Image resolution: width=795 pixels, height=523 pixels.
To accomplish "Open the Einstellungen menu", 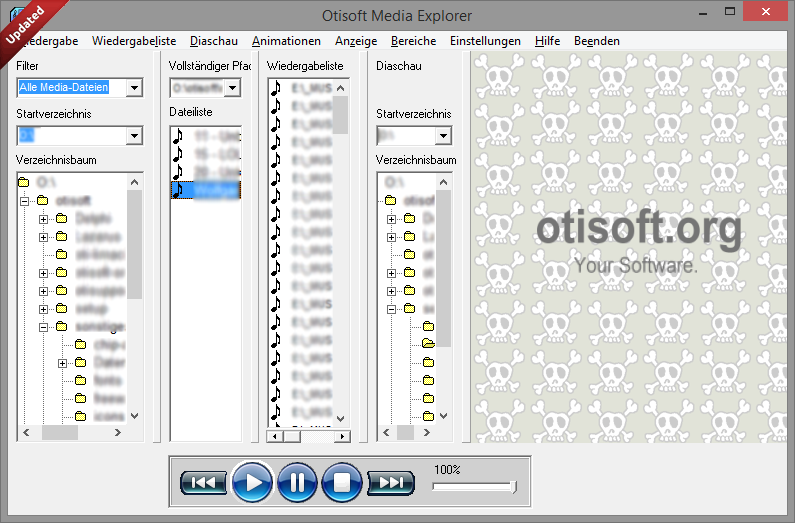I will (485, 41).
